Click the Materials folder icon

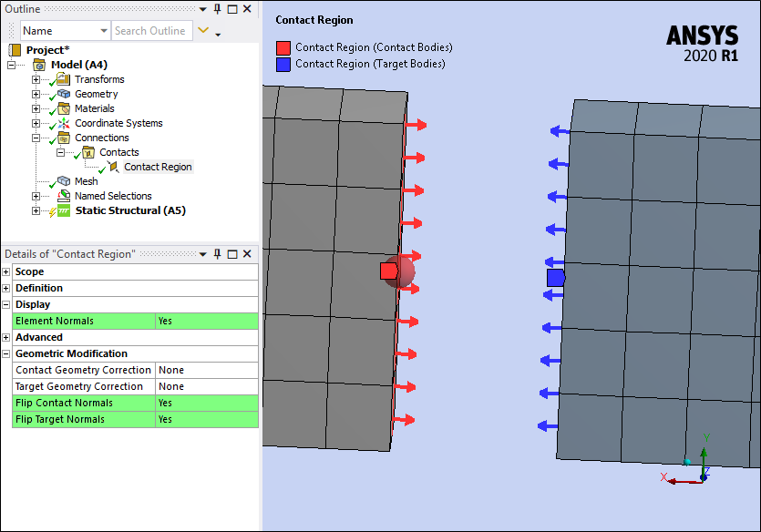[64, 108]
